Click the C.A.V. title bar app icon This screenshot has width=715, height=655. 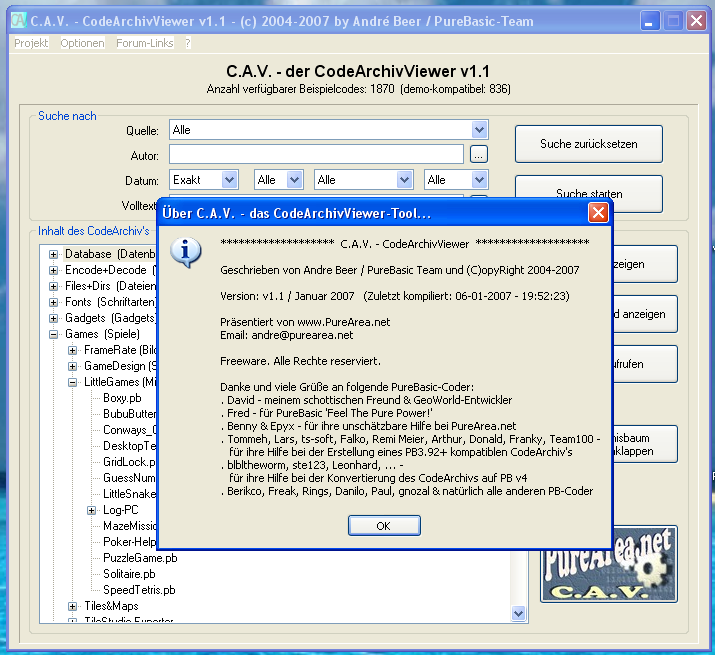click(x=18, y=21)
